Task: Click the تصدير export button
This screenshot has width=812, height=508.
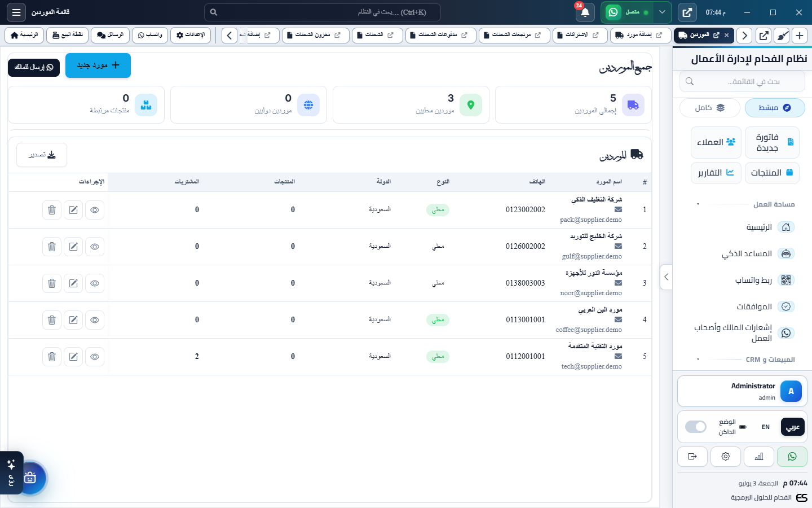Action: click(42, 155)
